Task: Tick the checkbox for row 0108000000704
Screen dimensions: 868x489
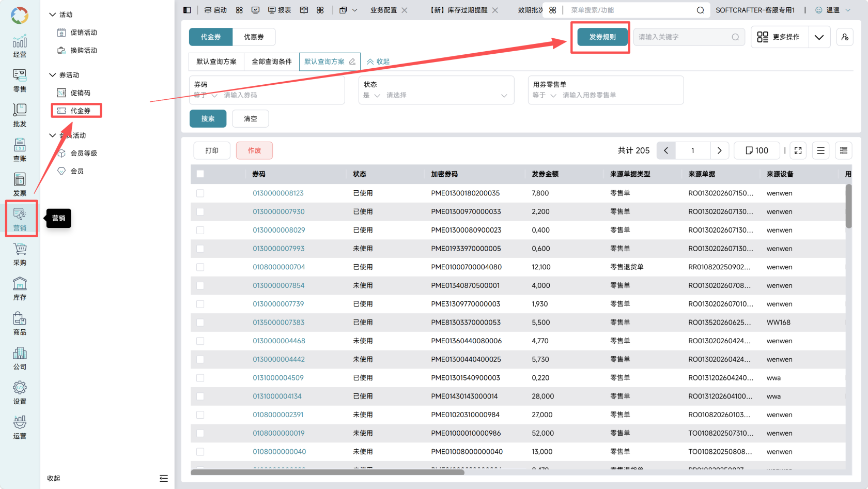Action: pos(200,267)
